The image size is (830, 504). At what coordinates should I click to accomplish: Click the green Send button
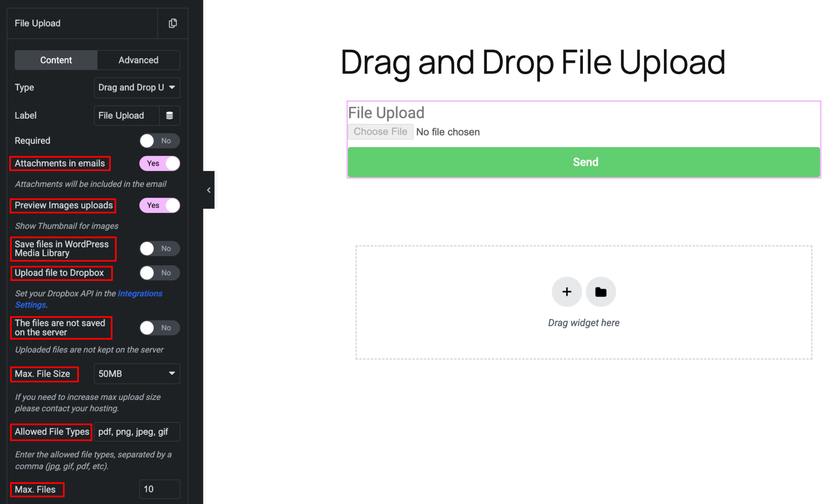point(585,162)
